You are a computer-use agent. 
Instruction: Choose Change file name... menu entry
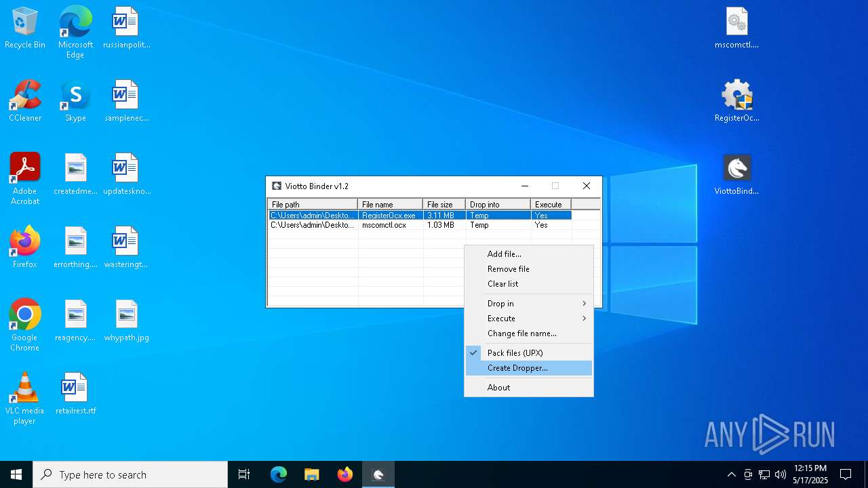click(x=529, y=333)
